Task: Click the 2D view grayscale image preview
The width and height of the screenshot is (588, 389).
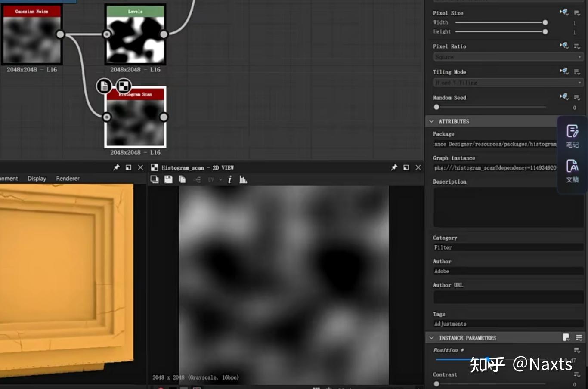Action: [284, 285]
